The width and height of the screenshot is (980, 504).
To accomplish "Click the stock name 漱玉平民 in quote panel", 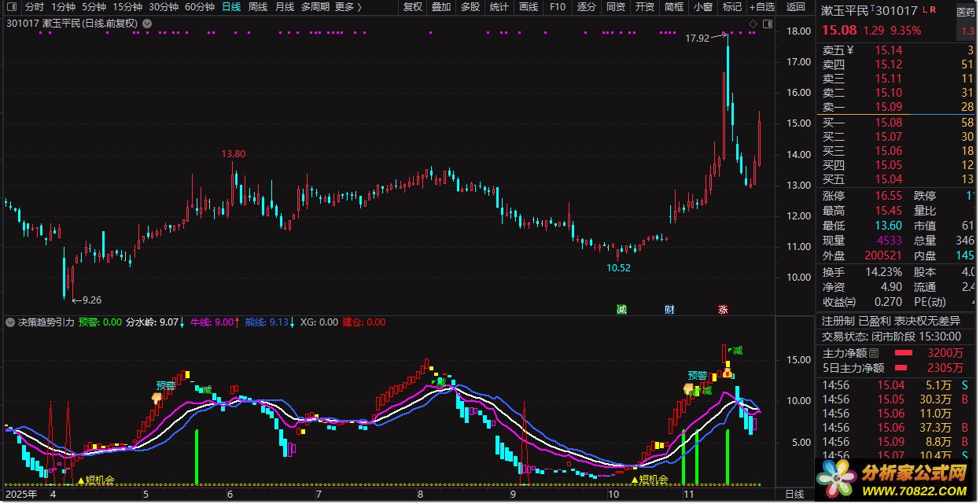I will (x=845, y=11).
